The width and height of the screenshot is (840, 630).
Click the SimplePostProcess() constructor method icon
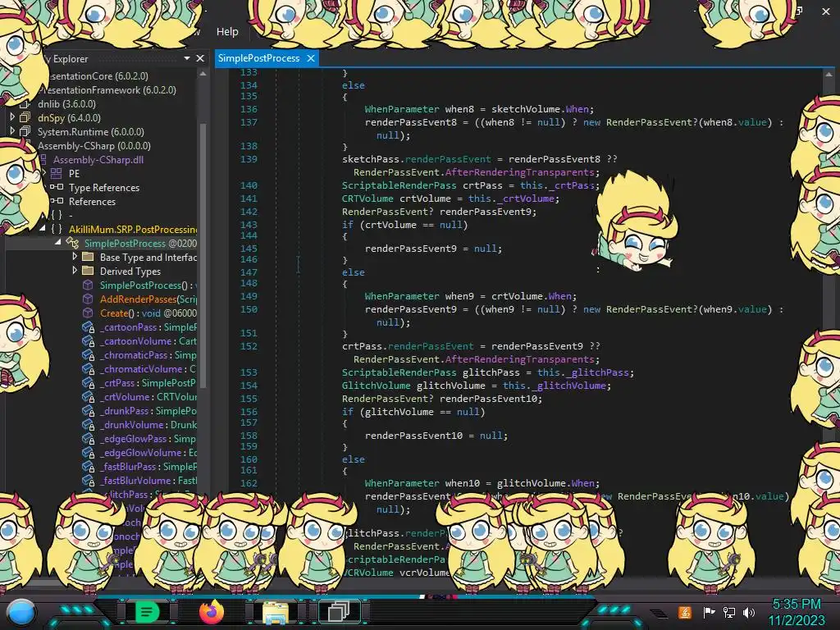(x=88, y=285)
